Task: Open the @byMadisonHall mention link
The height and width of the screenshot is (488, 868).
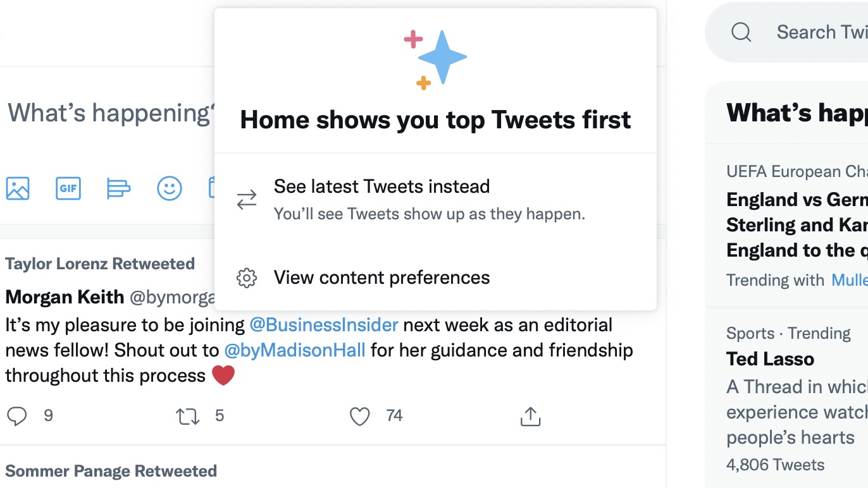Action: point(294,350)
